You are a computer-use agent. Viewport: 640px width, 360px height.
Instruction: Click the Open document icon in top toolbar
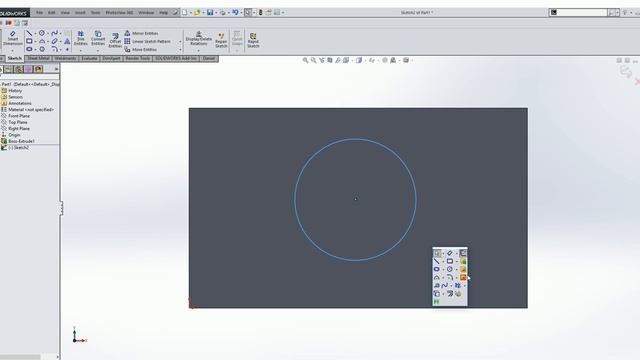tap(197, 13)
